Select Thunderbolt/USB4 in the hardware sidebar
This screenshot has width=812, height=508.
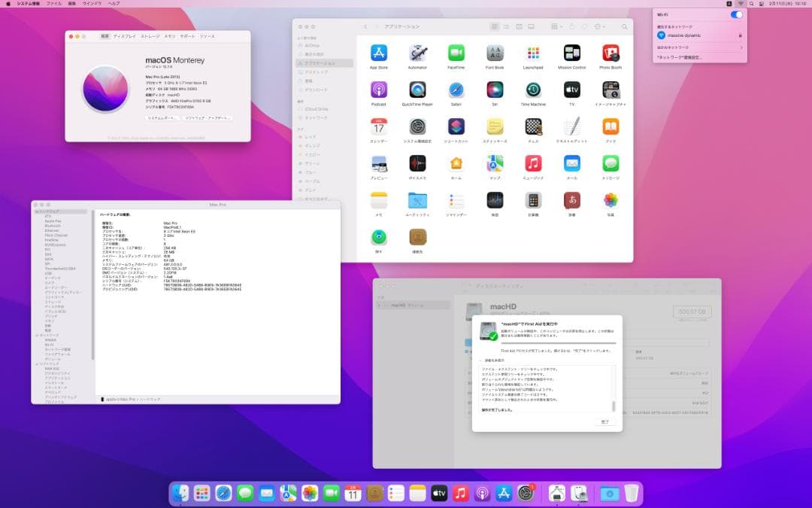[x=59, y=268]
